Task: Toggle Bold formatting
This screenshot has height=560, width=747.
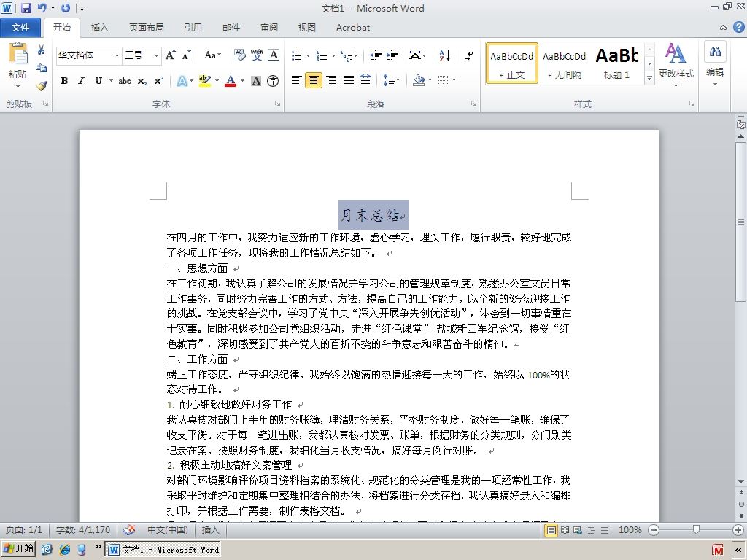Action: (64, 81)
